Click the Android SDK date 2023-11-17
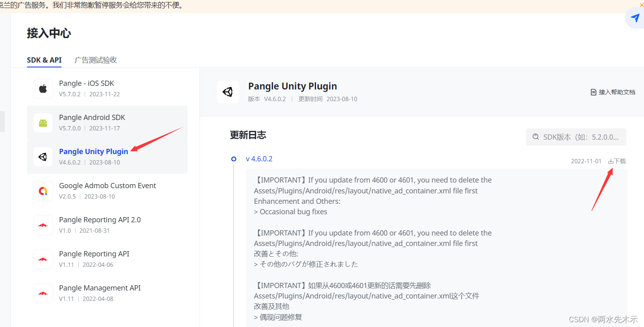The height and width of the screenshot is (327, 644). pos(104,128)
